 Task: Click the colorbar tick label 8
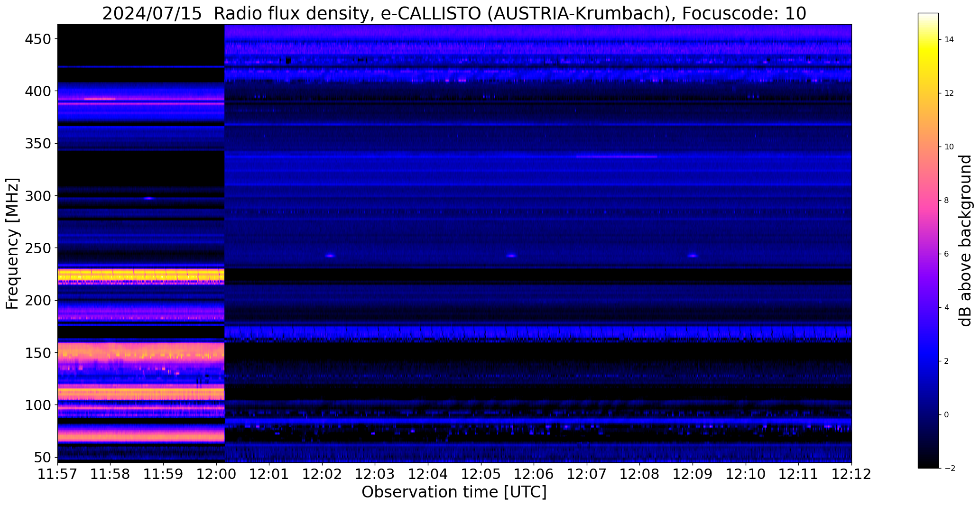tap(947, 201)
